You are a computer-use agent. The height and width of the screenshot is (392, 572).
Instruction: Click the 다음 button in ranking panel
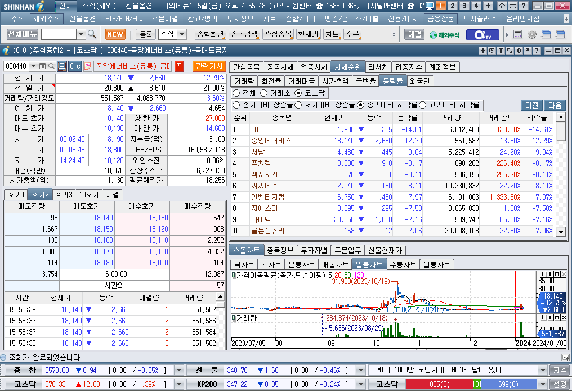tap(555, 105)
